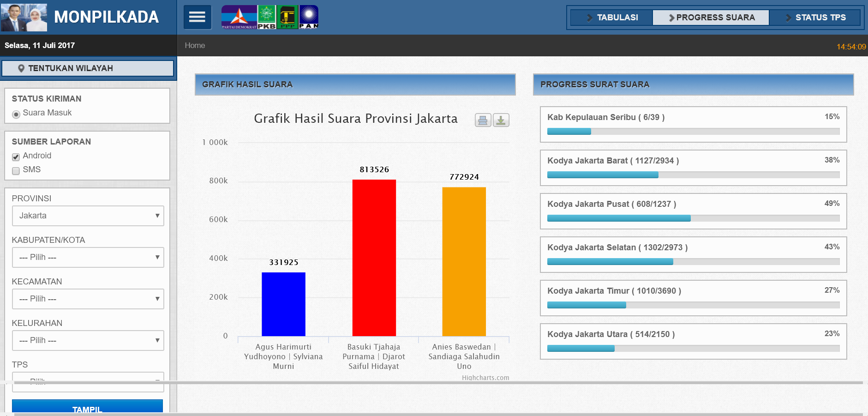The height and width of the screenshot is (416, 868).
Task: Click the PKB party logo
Action: point(266,18)
